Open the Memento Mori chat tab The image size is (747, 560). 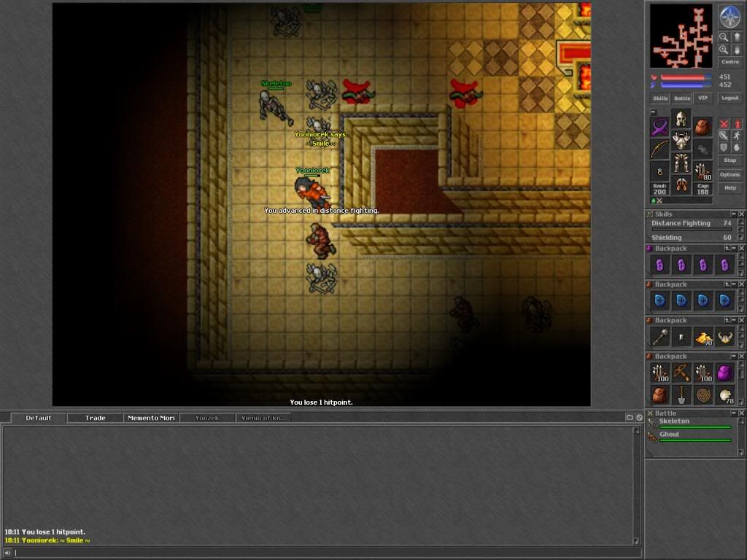point(151,418)
